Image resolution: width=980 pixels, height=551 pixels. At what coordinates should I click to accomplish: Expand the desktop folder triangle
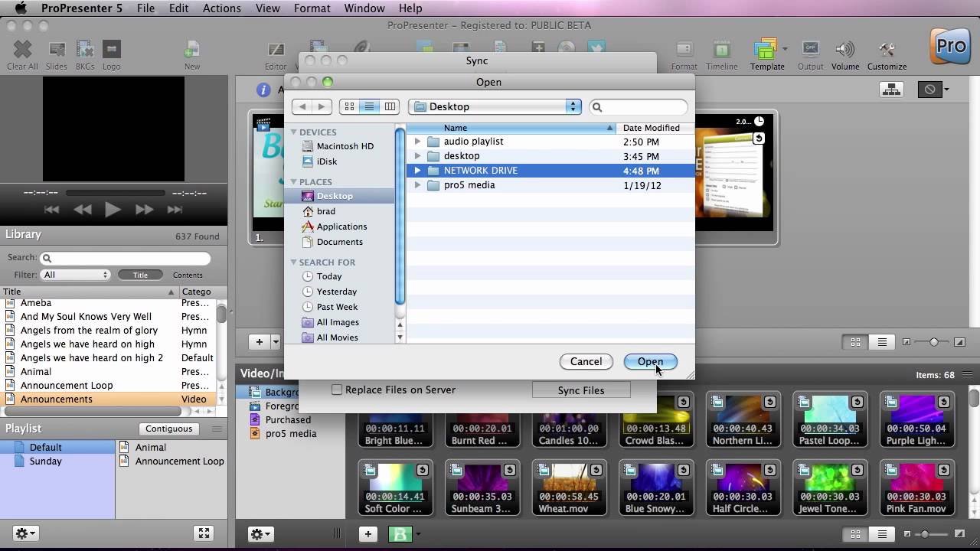[417, 156]
